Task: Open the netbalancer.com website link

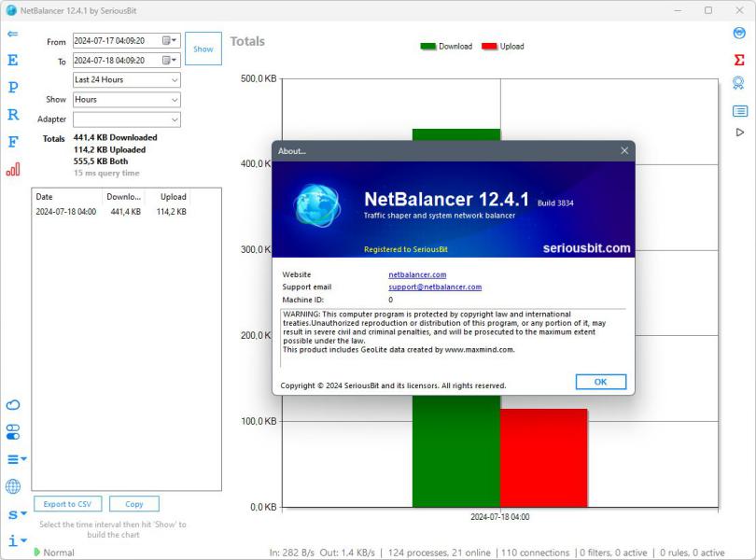Action: (x=417, y=274)
